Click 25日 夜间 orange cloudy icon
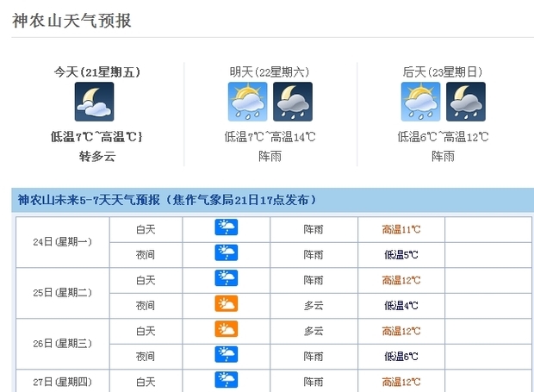 point(227,304)
